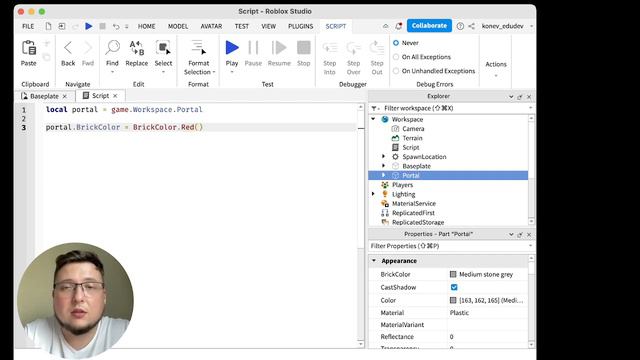Viewport: 640px width, 360px height.
Task: Expand the Lighting tree node
Action: coord(373,194)
